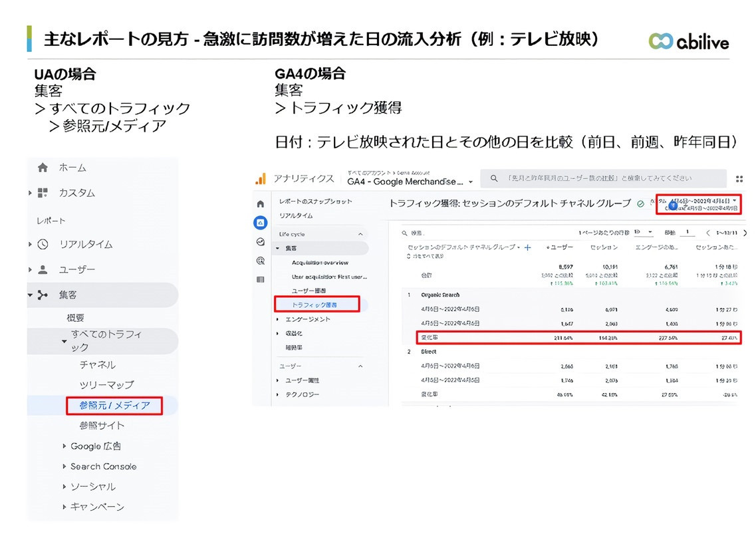Click the User person icon
The width and height of the screenshot is (756, 534).
43,269
